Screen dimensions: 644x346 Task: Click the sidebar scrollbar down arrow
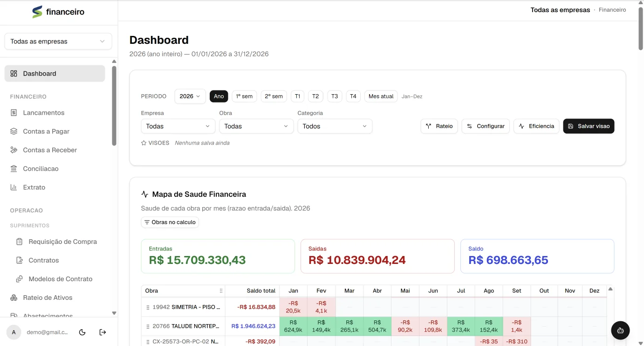point(114,313)
